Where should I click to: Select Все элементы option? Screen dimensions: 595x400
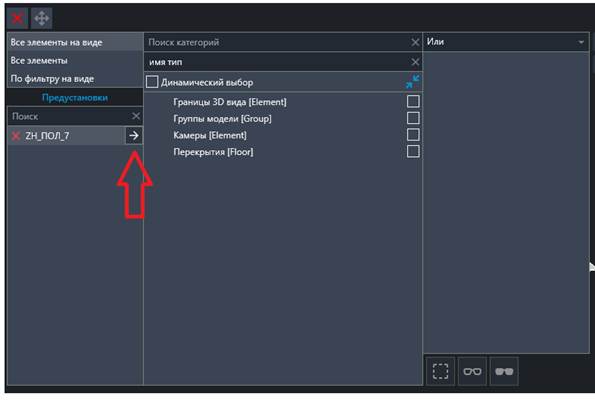(75, 60)
